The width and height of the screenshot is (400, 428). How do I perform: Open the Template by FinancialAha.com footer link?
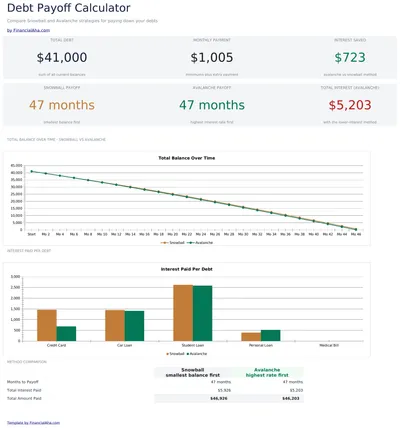(x=33, y=423)
